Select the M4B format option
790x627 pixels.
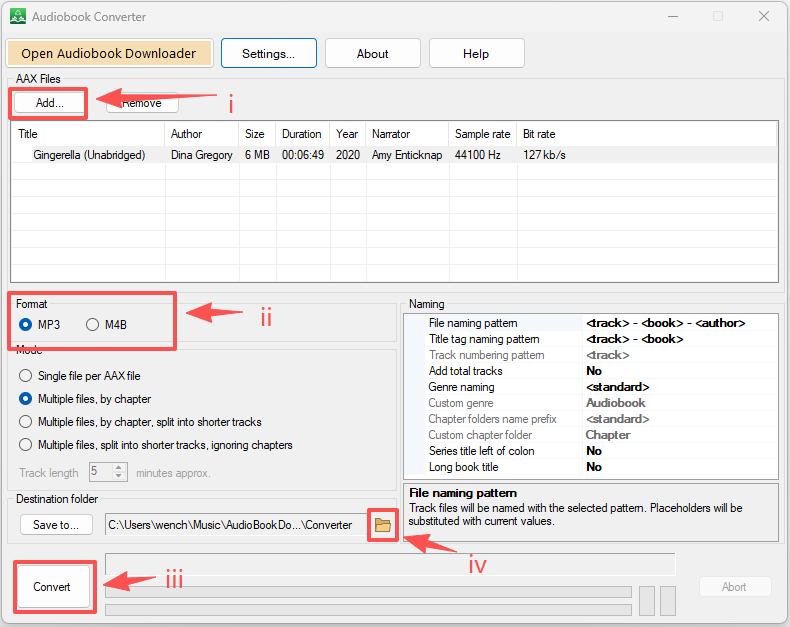pos(93,324)
